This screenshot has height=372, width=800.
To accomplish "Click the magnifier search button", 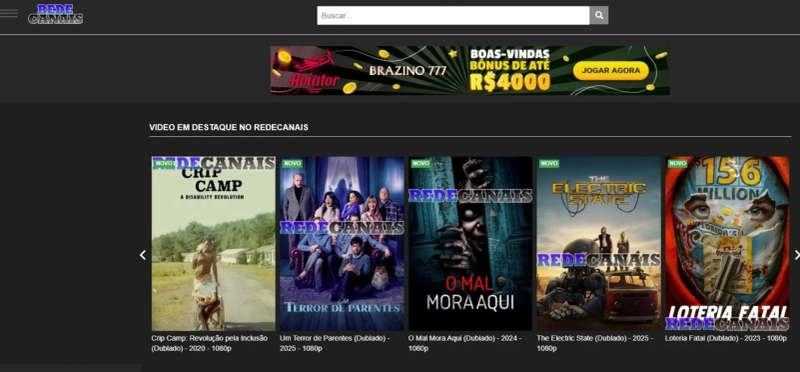I will pos(599,15).
